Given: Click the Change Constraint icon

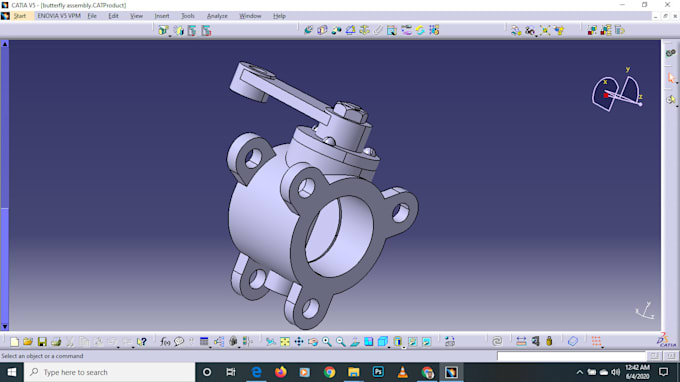Looking at the screenshot, I should 420,30.
